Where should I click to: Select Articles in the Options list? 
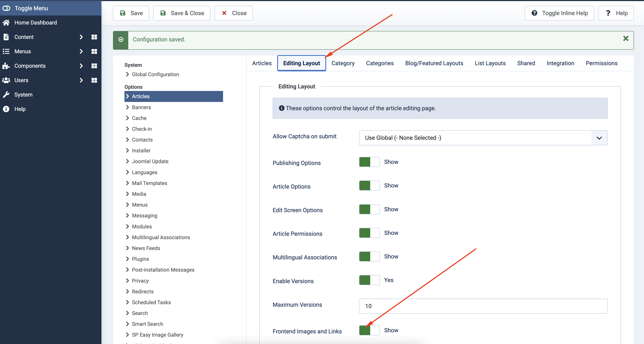173,96
